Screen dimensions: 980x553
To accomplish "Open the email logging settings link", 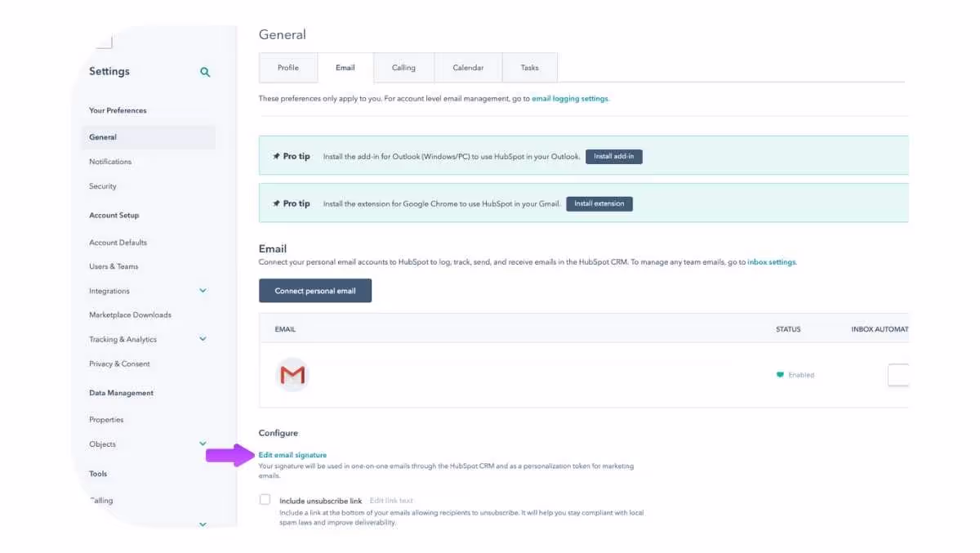I will tap(570, 99).
